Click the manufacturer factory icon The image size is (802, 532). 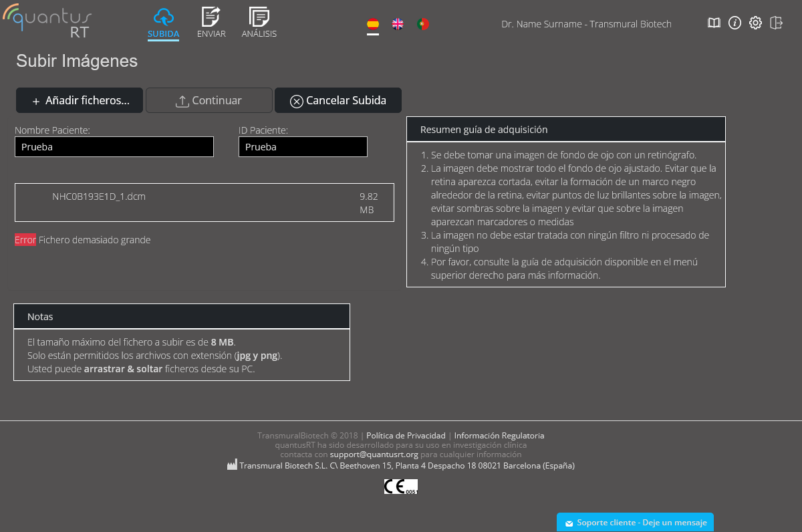(x=232, y=465)
